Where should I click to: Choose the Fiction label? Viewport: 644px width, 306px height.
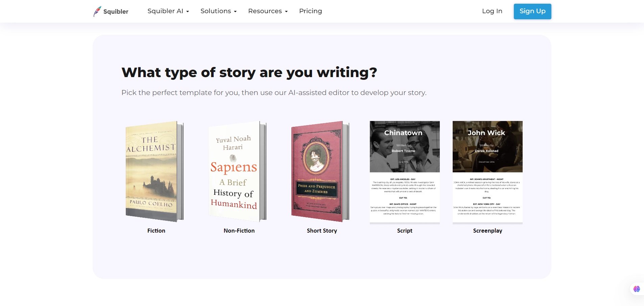tap(156, 231)
